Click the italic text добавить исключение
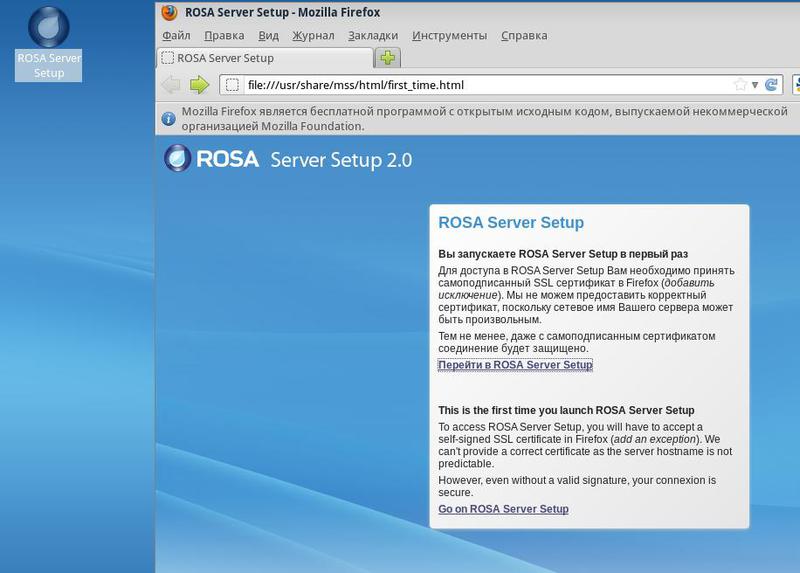The height and width of the screenshot is (573, 800). pos(576,289)
